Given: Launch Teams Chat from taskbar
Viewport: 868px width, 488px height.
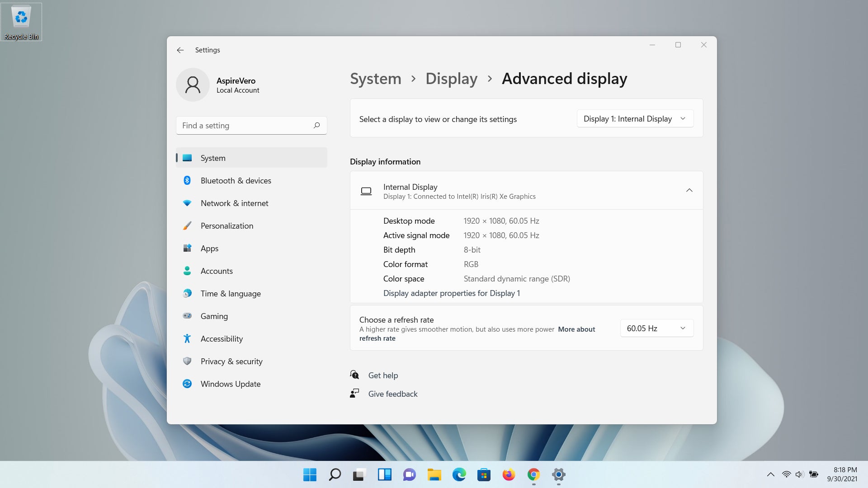Looking at the screenshot, I should 410,474.
